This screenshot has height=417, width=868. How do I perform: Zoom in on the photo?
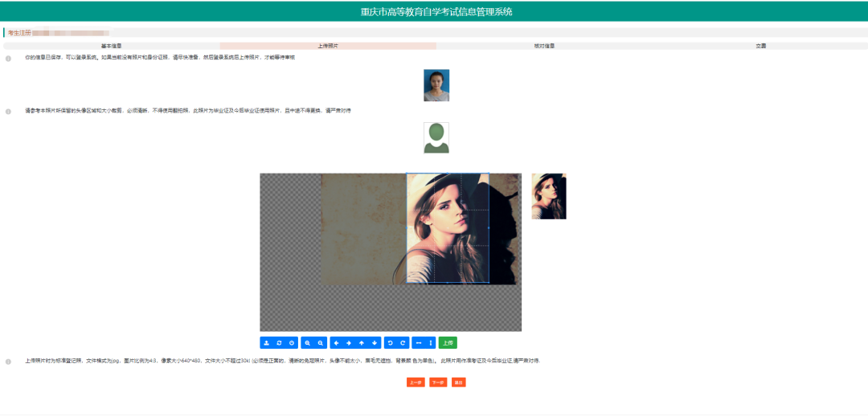(307, 342)
